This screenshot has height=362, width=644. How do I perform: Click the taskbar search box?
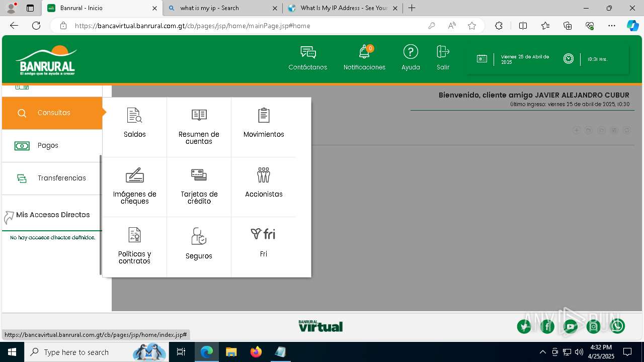point(96,352)
